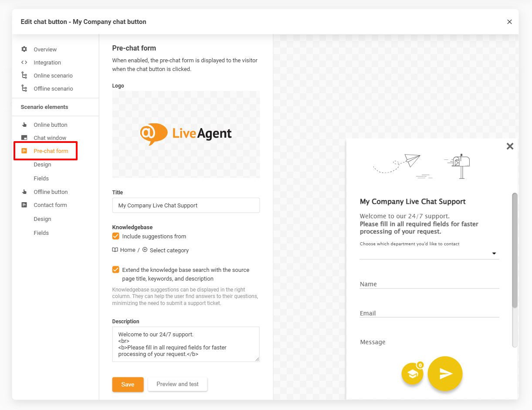Click the Preview and test button

coord(177,384)
